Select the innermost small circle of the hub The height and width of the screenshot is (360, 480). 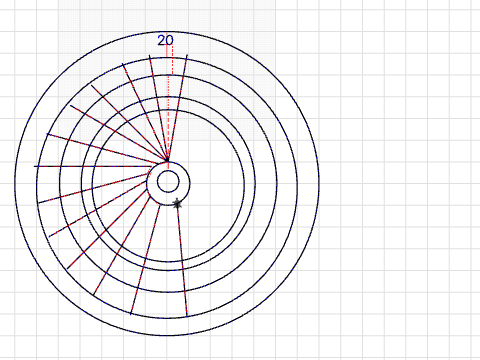click(x=168, y=182)
